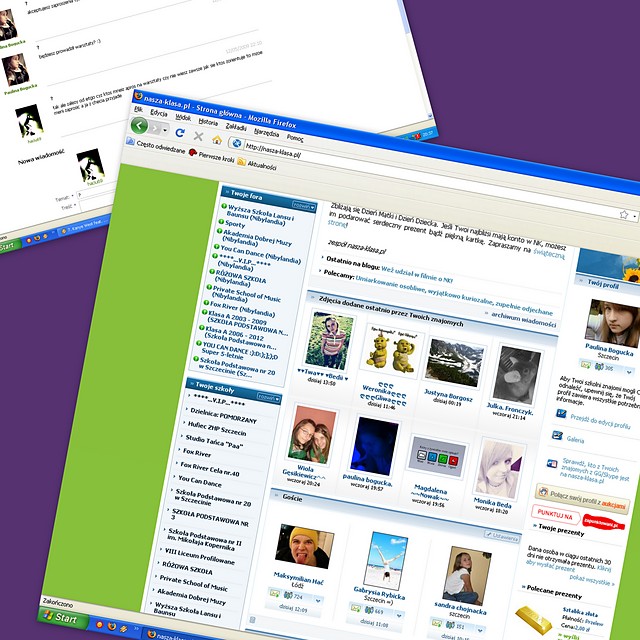640x640 pixels.
Task: Open Fox River Cela nr.40 entry
Action: click(210, 470)
